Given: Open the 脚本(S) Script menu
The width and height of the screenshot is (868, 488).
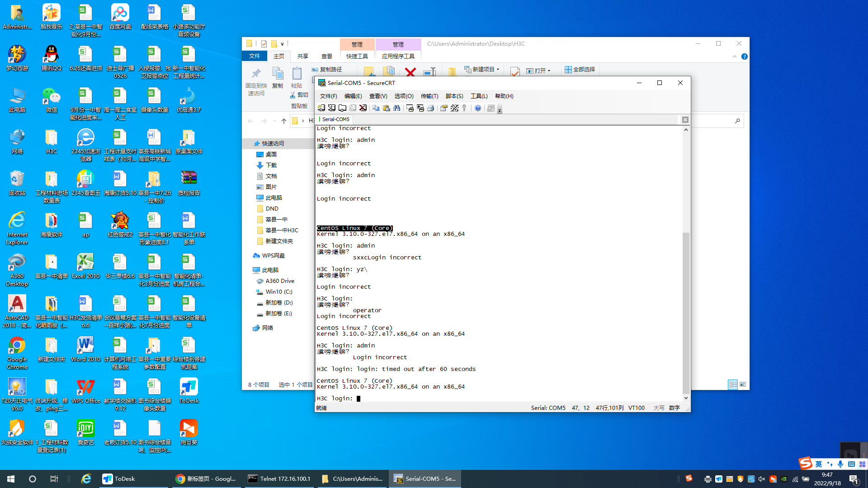Looking at the screenshot, I should coord(454,96).
